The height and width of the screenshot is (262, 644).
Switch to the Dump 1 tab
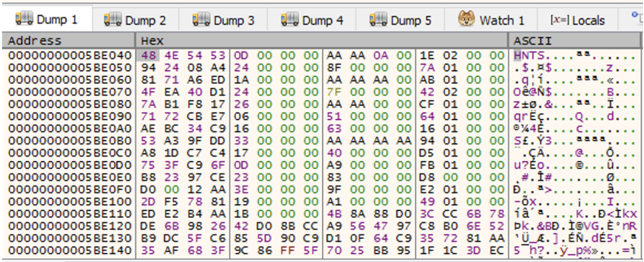[46, 20]
